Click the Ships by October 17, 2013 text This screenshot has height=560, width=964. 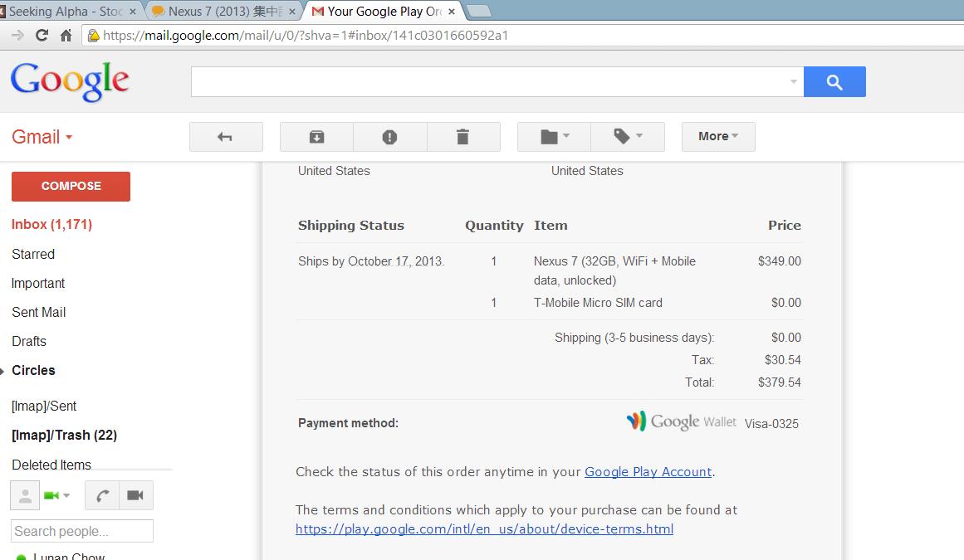(371, 261)
